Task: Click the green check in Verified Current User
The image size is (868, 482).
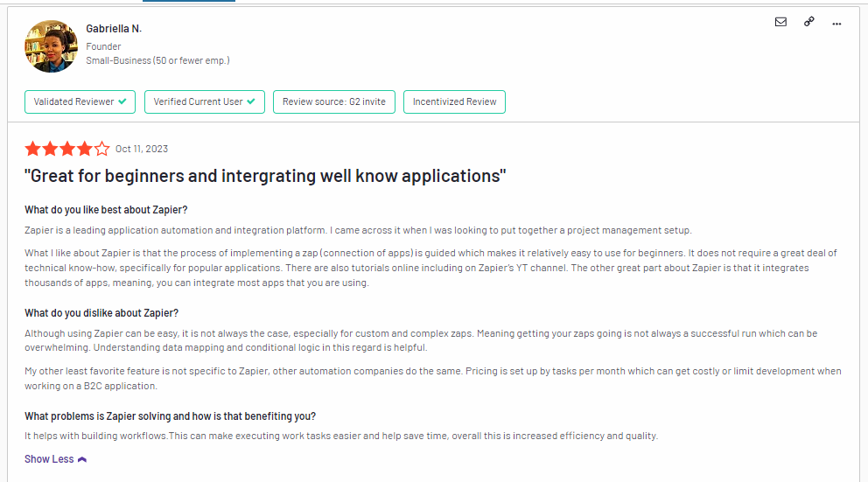Action: tap(251, 101)
